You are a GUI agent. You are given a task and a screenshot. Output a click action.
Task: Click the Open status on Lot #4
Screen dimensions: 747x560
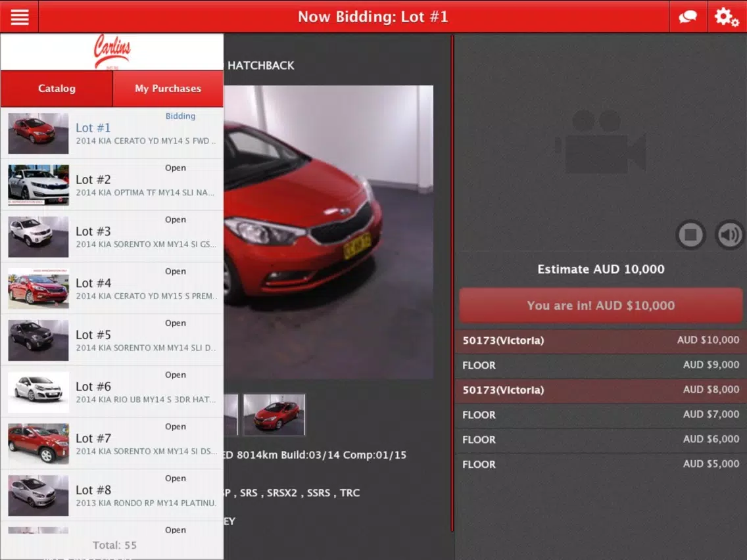(x=176, y=271)
